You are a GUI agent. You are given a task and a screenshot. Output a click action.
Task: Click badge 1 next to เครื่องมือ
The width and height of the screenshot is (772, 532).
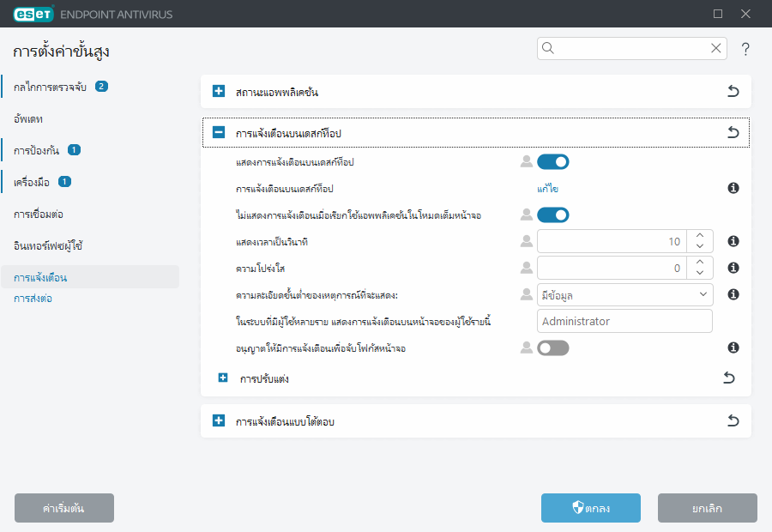tap(64, 182)
